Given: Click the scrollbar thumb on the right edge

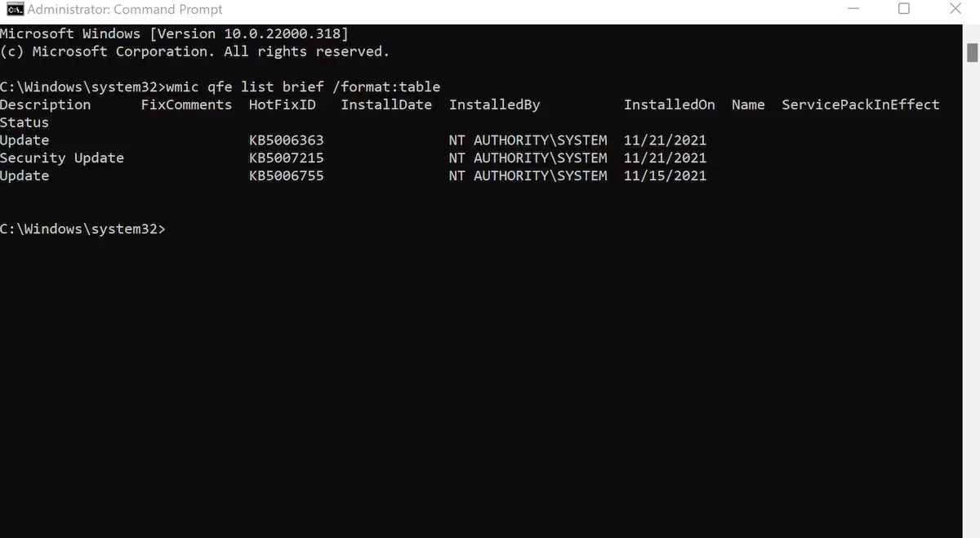Looking at the screenshot, I should click(973, 54).
